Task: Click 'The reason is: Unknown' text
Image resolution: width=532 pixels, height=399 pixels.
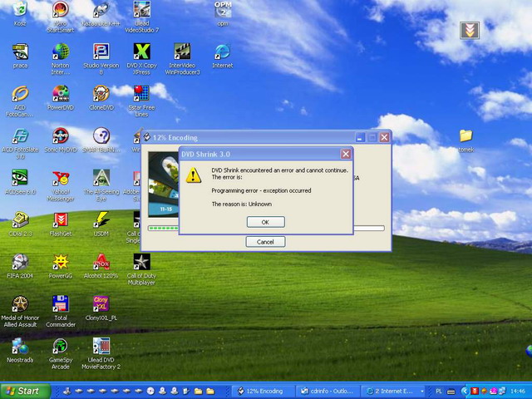Action: [242, 204]
